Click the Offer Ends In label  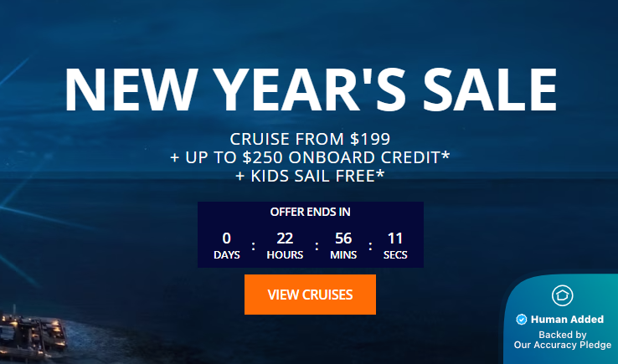310,212
